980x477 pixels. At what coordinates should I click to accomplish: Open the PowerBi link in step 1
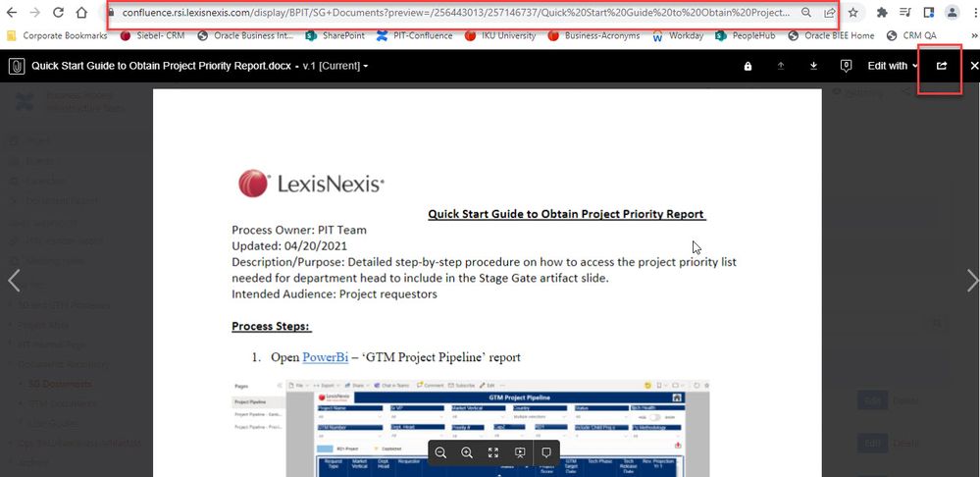tap(325, 357)
